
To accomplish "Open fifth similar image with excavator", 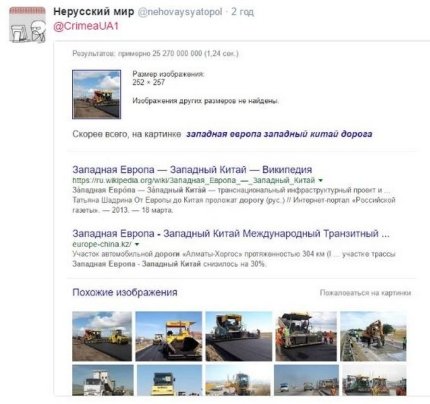I will pyautogui.click(x=373, y=336).
